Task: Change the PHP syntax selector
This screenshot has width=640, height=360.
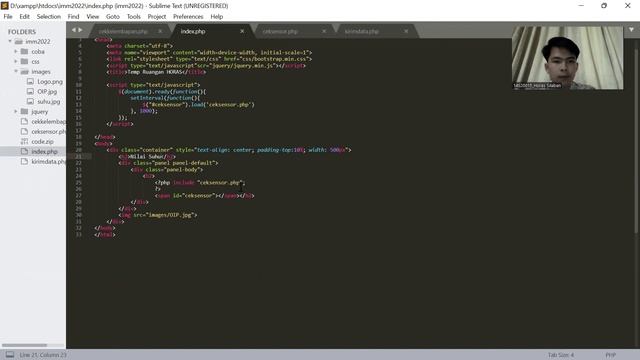Action: point(611,355)
